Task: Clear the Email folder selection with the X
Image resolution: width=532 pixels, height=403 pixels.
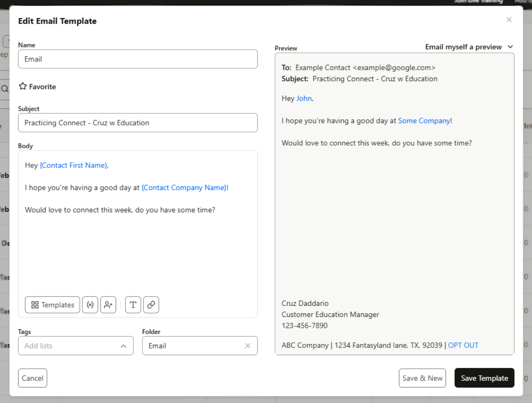Action: pos(247,346)
